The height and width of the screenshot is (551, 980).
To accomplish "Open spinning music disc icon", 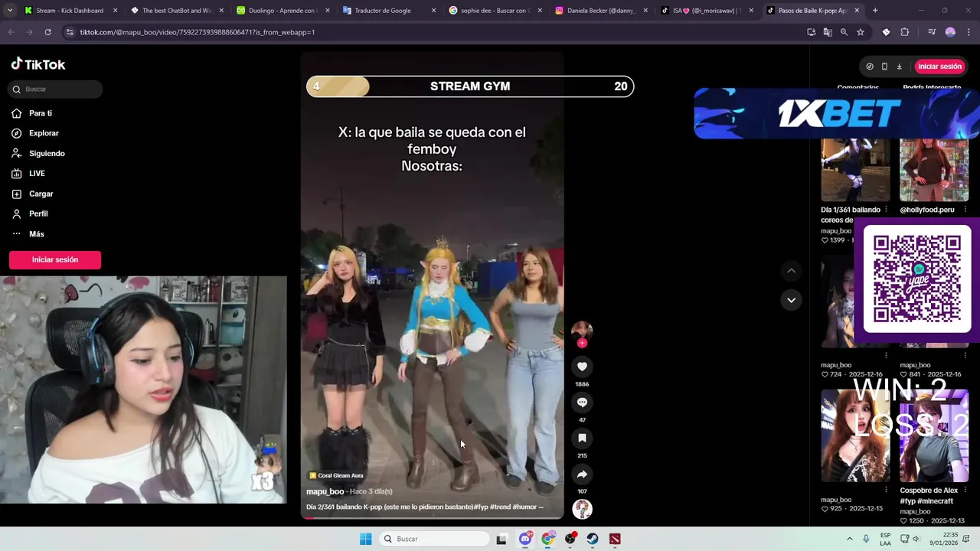I will (x=582, y=509).
